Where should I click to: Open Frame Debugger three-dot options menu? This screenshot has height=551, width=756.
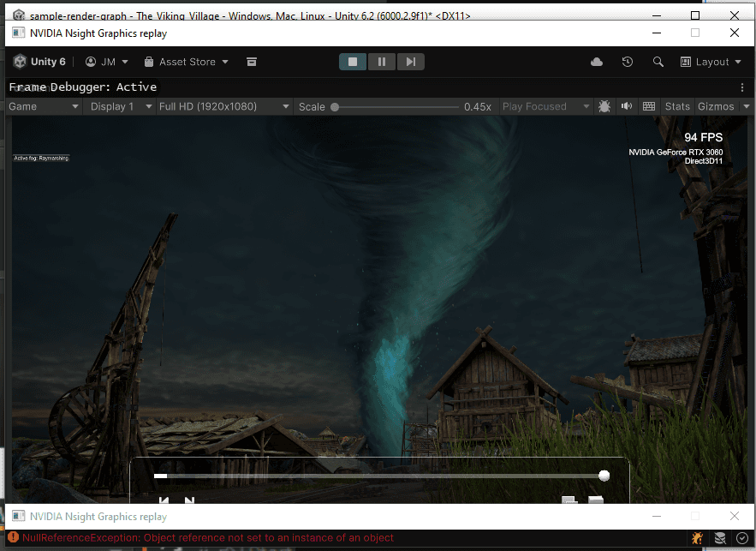coord(742,87)
